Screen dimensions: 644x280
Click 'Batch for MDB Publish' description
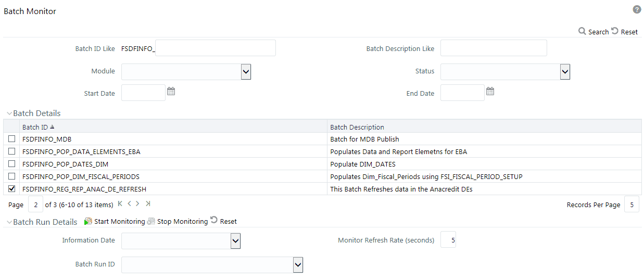364,139
